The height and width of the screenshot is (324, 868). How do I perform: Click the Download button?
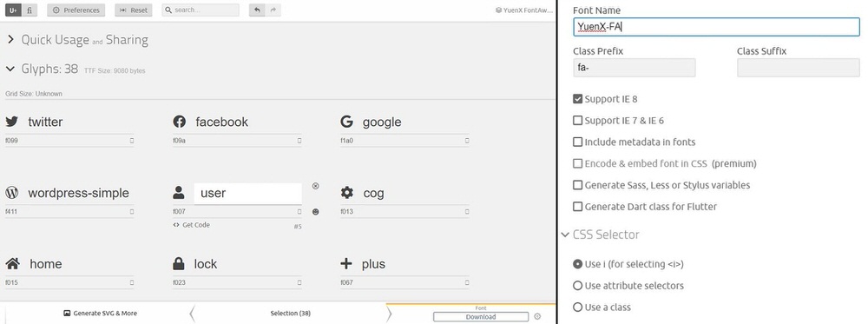(x=481, y=317)
